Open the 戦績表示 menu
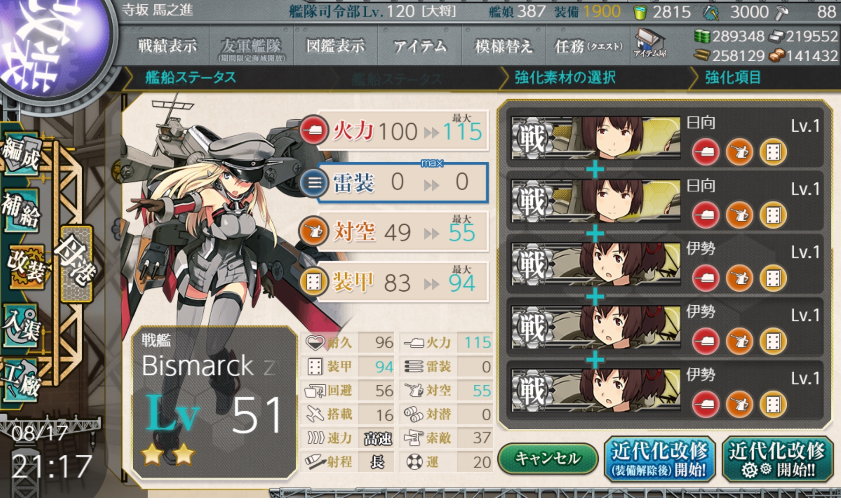 point(167,46)
